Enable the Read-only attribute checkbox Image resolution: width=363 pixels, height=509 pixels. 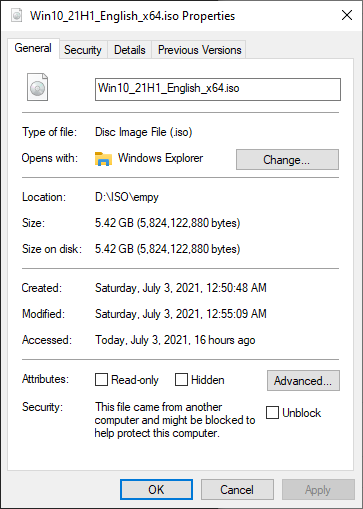coord(101,379)
